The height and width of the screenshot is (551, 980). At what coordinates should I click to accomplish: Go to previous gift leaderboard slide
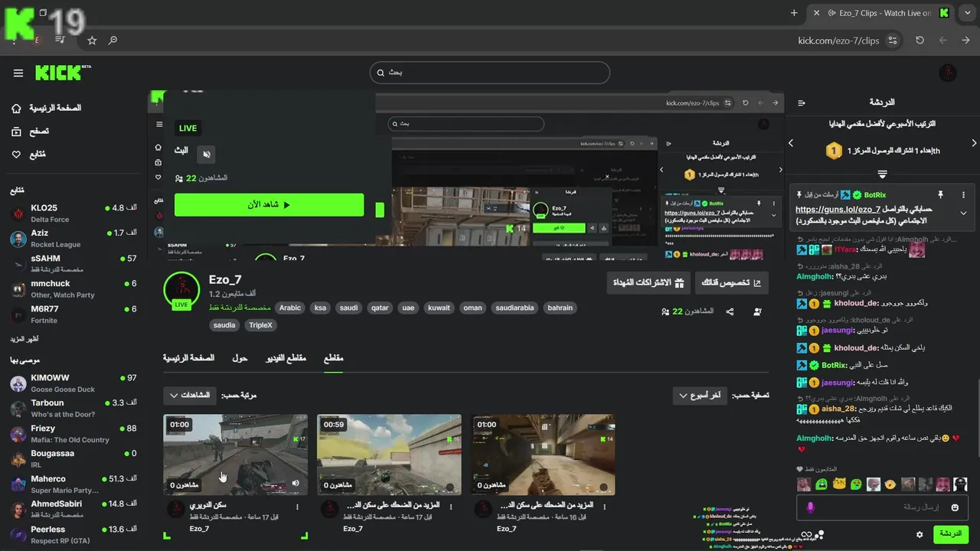coord(791,143)
